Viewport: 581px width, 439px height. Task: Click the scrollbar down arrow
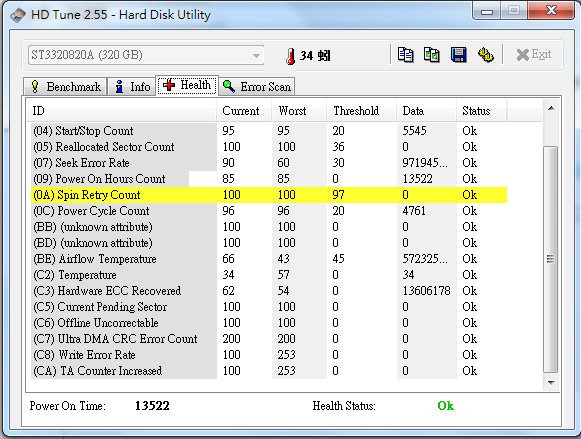point(551,382)
